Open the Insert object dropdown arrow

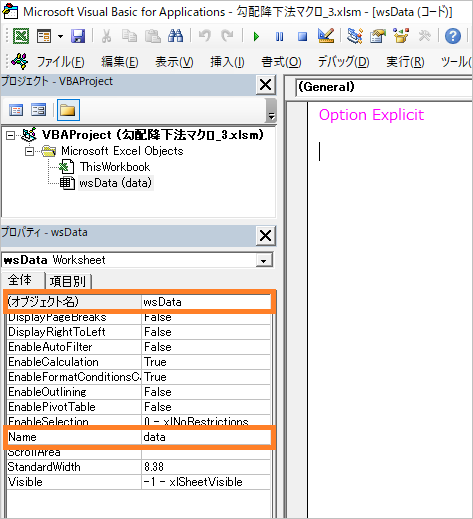(60, 36)
